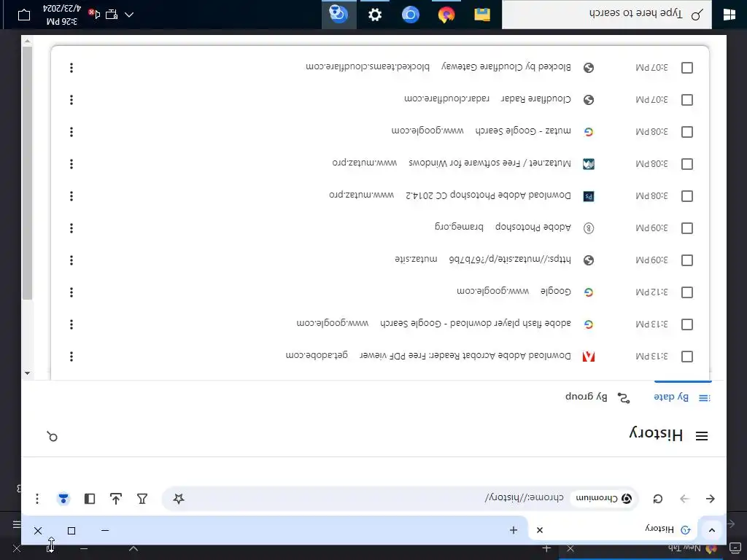Open the 3:26 PM clock calendar
This screenshot has width=747, height=560.
tap(61, 15)
